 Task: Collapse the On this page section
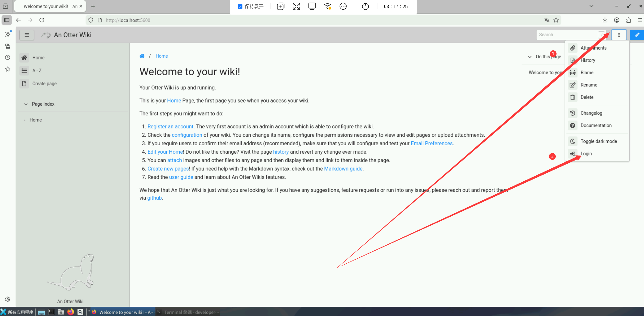[530, 57]
